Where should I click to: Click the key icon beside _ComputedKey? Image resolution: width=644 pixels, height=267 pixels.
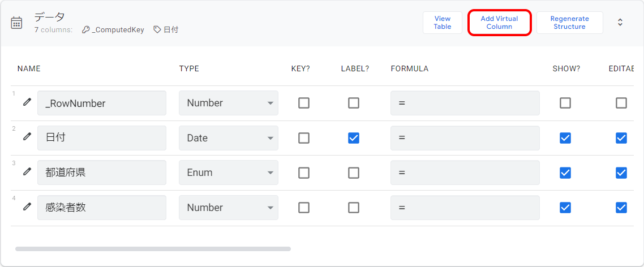click(x=85, y=30)
